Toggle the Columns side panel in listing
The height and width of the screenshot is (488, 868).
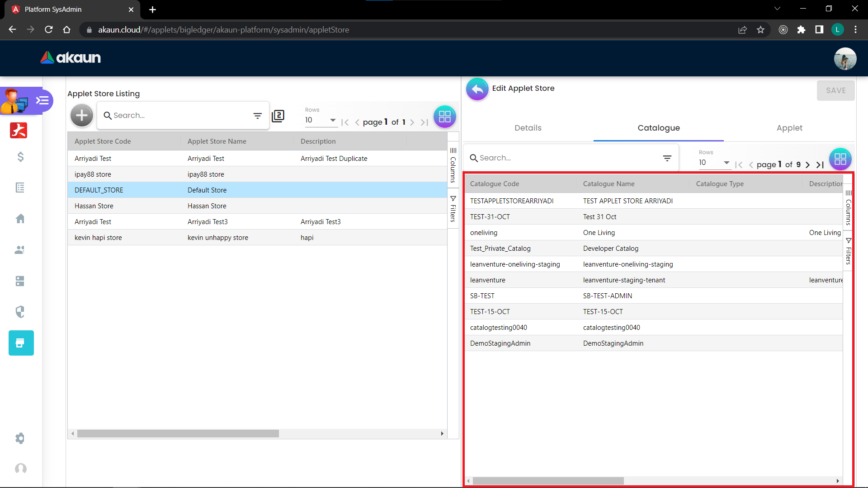tap(453, 165)
